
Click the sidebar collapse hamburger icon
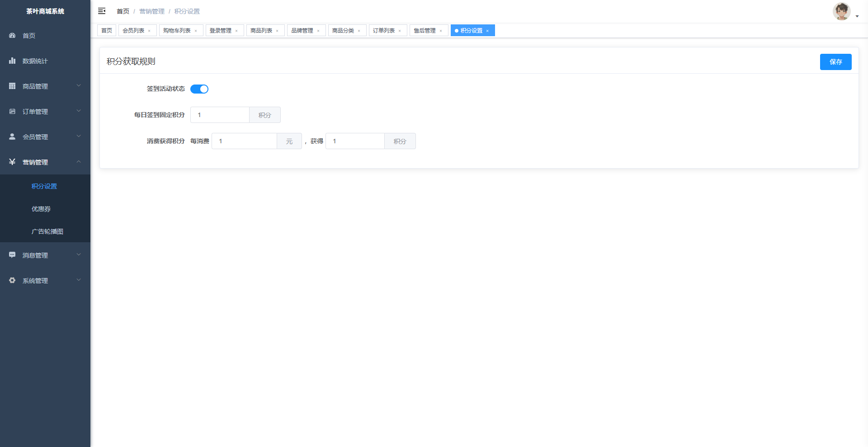tap(102, 11)
